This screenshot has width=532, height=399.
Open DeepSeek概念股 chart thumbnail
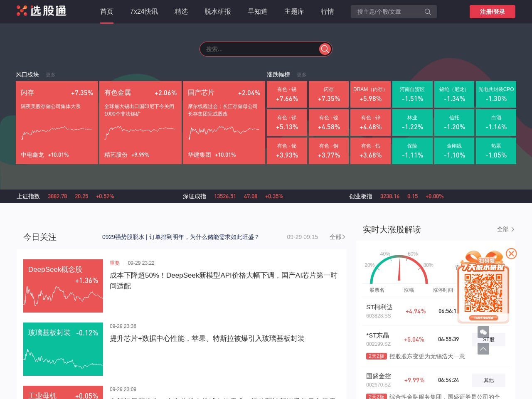point(63,286)
